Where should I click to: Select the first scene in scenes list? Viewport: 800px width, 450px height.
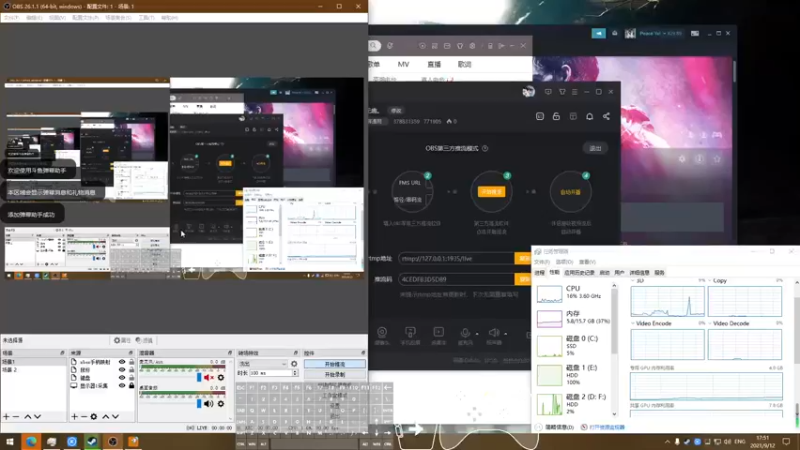[x=33, y=361]
